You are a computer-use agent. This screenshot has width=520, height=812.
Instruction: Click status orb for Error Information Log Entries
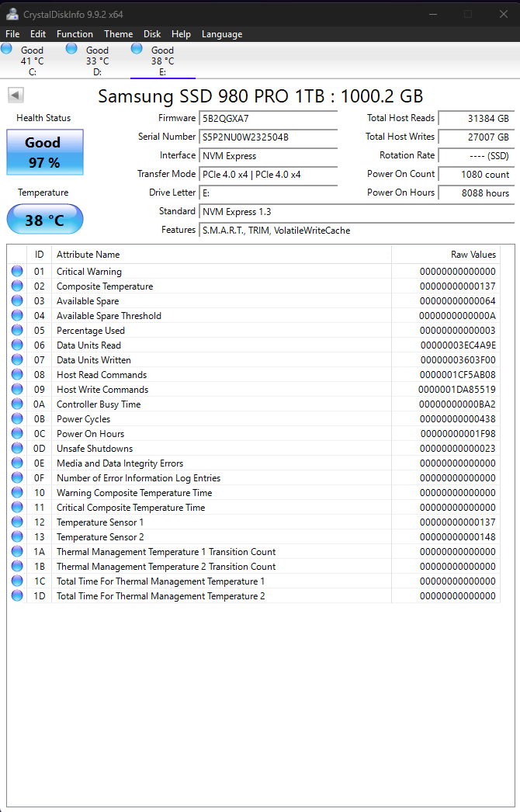(x=17, y=477)
